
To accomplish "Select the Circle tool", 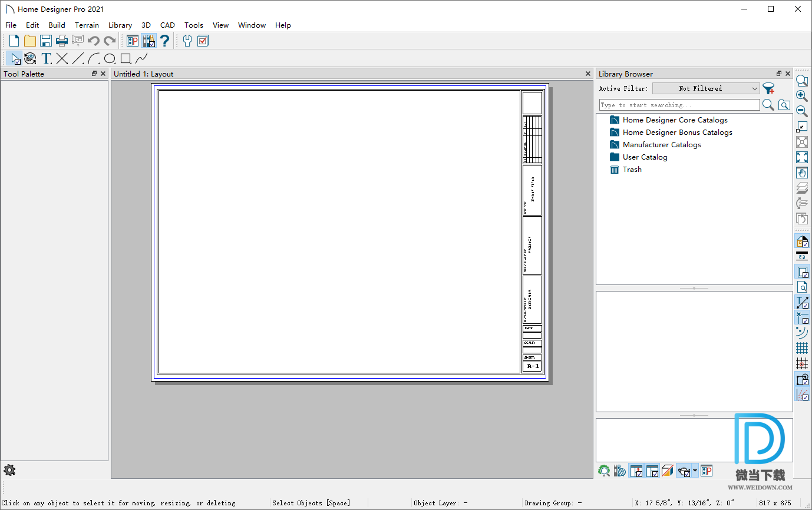I will (110, 58).
